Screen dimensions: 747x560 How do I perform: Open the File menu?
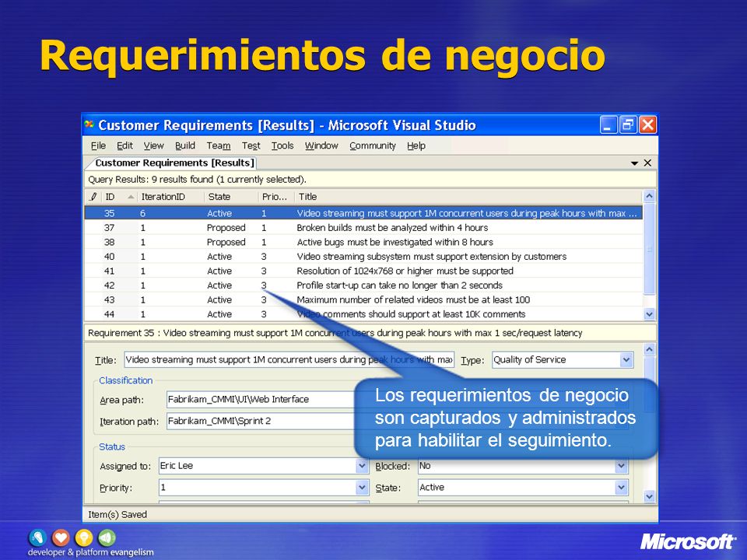coord(98,145)
